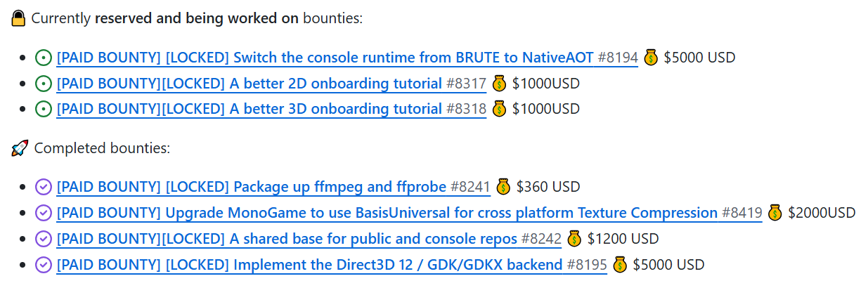Click the closed issue icon beside Direct3D 12 bounty
This screenshot has height=288, width=868.
[x=44, y=265]
